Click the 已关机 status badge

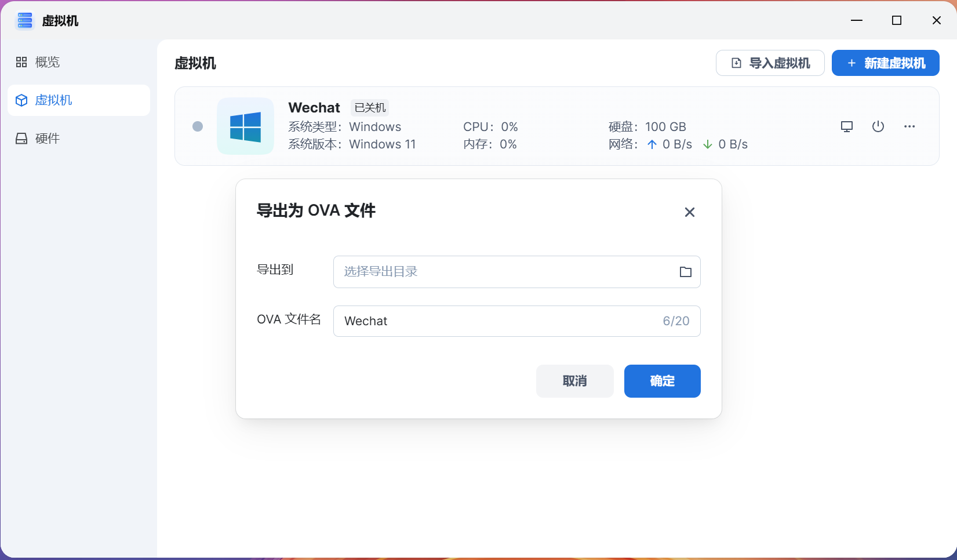click(x=370, y=108)
